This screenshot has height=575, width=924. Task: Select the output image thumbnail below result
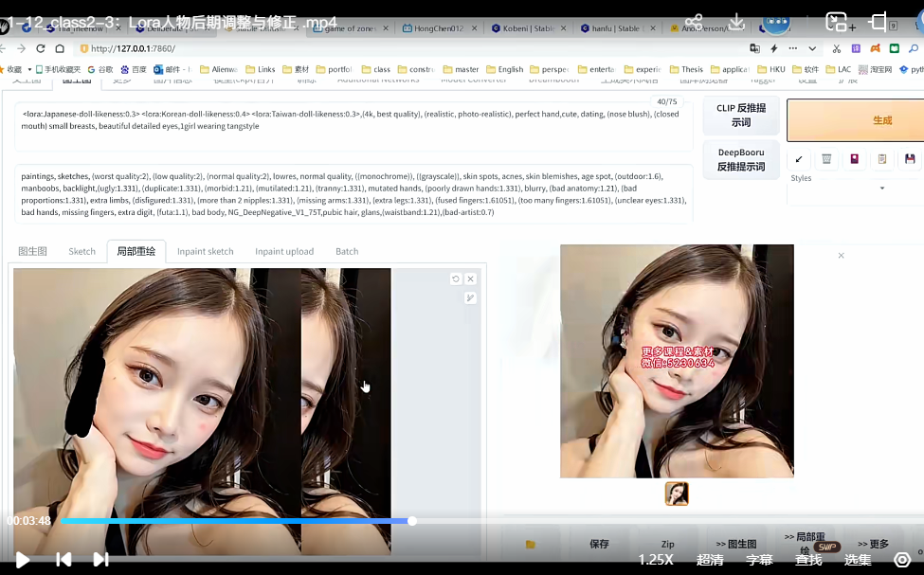click(677, 494)
